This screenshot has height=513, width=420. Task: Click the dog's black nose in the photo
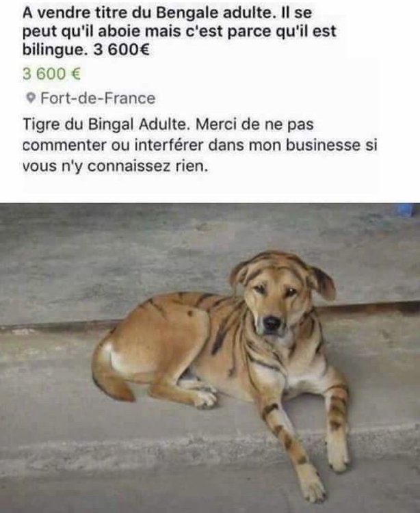click(272, 323)
